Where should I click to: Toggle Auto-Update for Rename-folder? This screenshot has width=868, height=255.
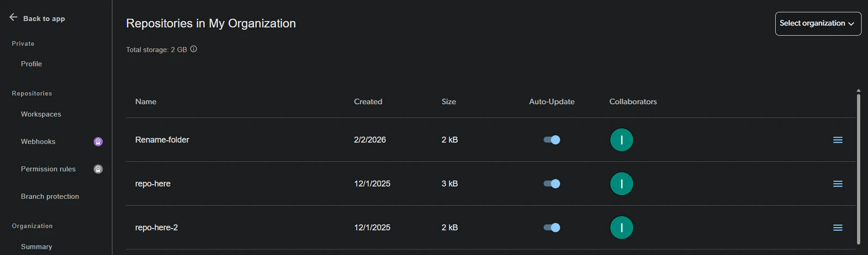coord(552,140)
